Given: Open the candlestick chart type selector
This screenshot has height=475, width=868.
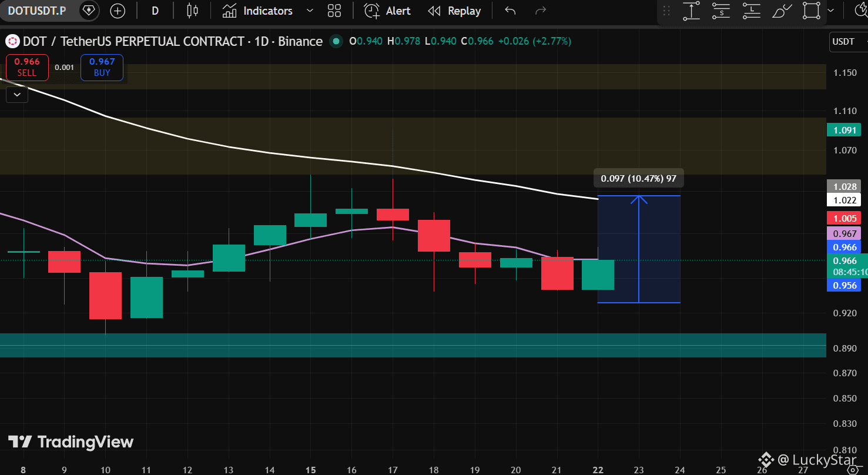Looking at the screenshot, I should (x=192, y=11).
